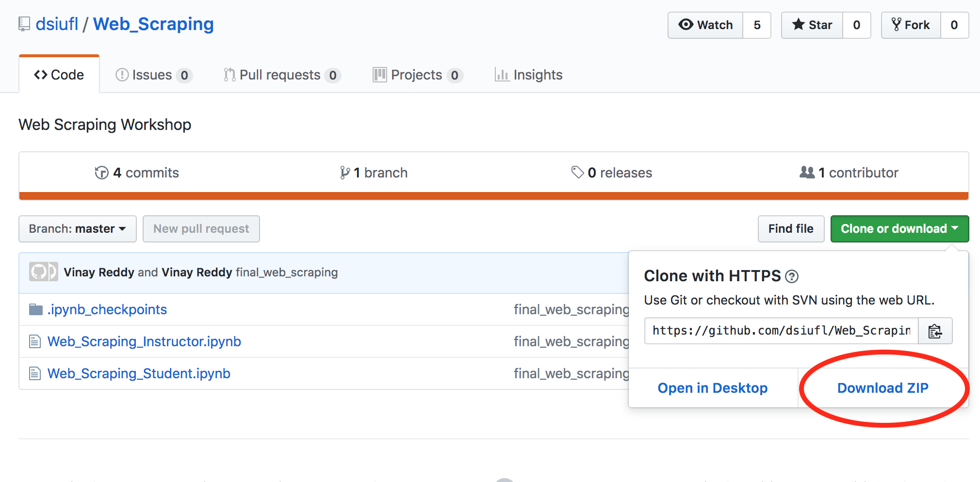Click the first Vinay Reddy author name
980x482 pixels.
coord(99,273)
